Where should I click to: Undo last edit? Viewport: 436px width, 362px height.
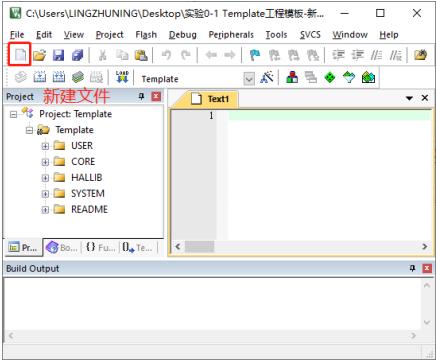[166, 55]
